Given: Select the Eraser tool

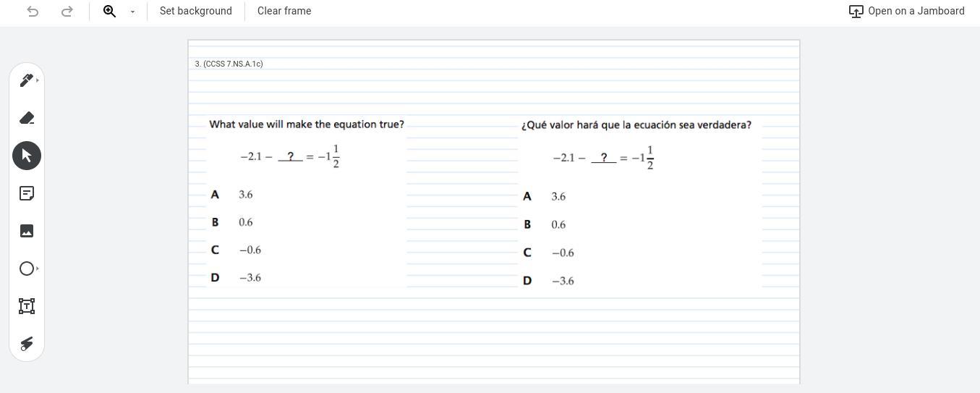Looking at the screenshot, I should 27,118.
